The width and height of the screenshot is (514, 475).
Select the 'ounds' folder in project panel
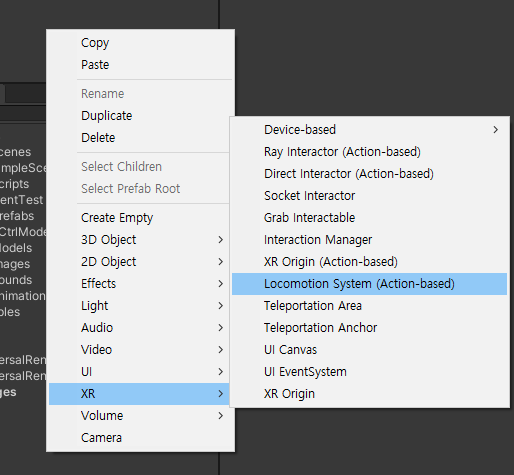(16, 280)
